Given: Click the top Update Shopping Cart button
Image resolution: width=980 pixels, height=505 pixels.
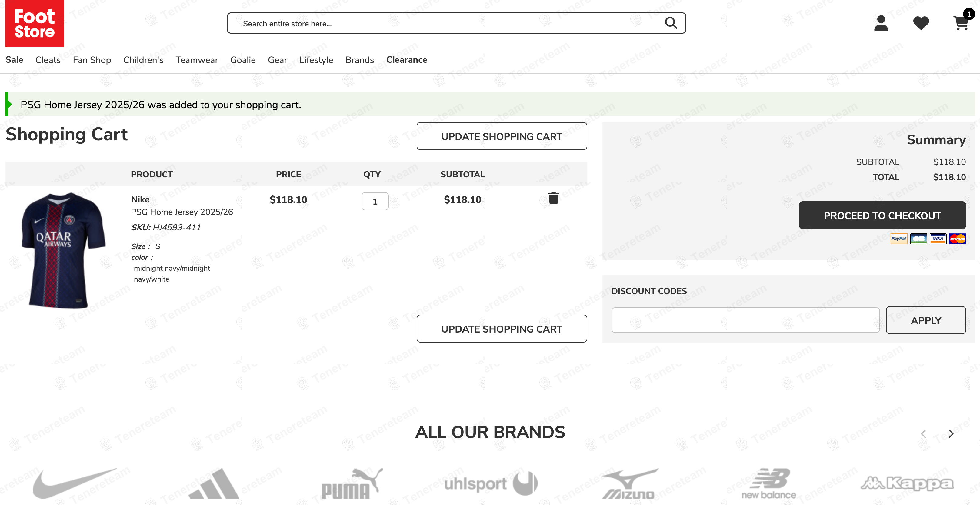Looking at the screenshot, I should [x=502, y=136].
